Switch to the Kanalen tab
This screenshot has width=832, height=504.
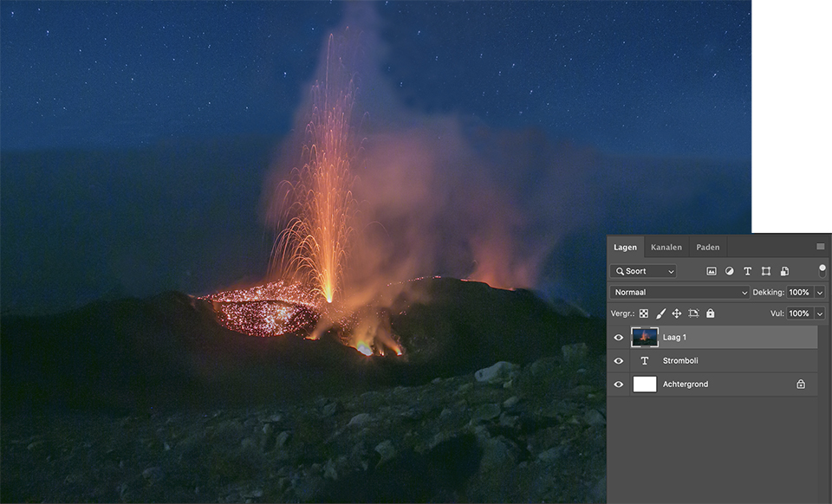point(666,247)
